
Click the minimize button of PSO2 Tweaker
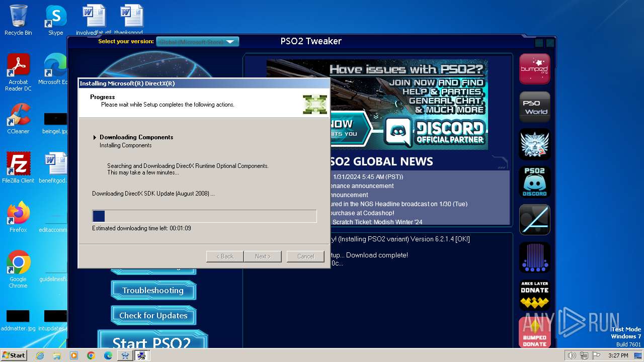click(539, 43)
